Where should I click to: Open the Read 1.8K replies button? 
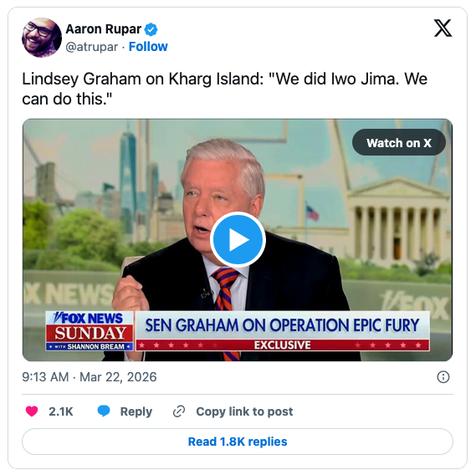coord(238,442)
